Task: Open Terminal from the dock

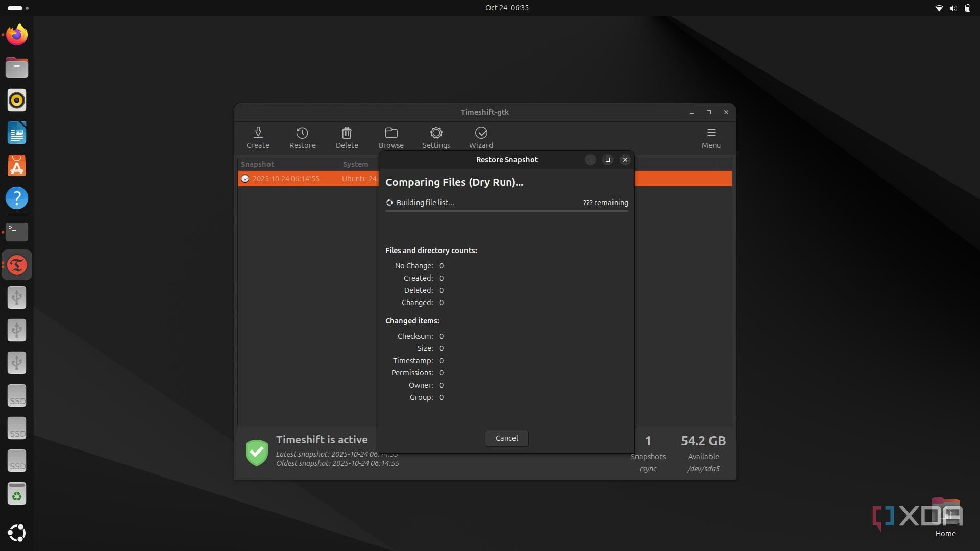Action: tap(17, 232)
